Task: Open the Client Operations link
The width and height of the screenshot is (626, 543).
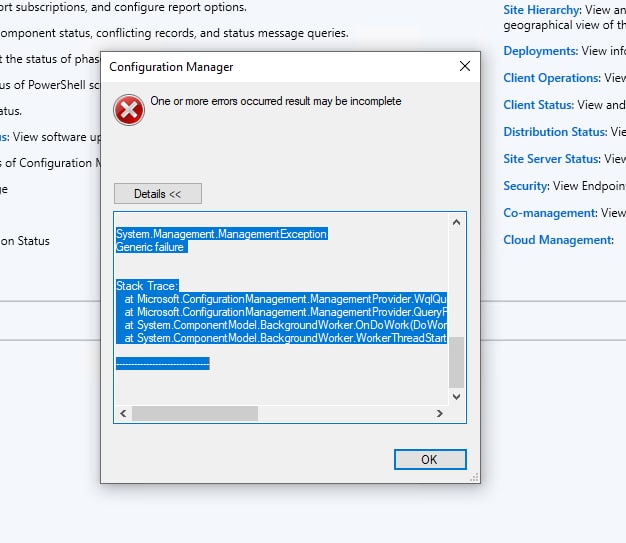Action: 551,78
